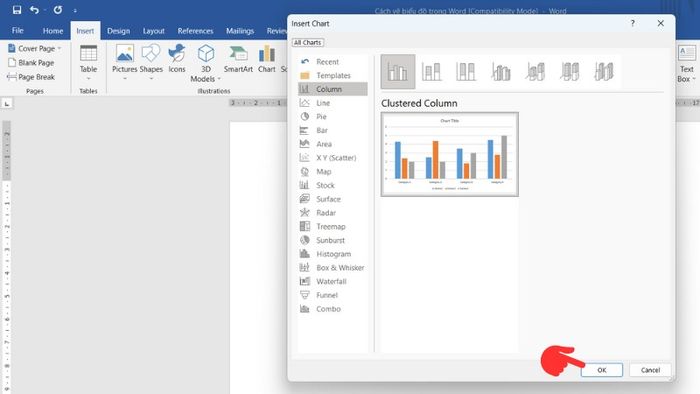This screenshot has width=700, height=394.
Task: Insert a Blank Page
Action: coord(31,62)
